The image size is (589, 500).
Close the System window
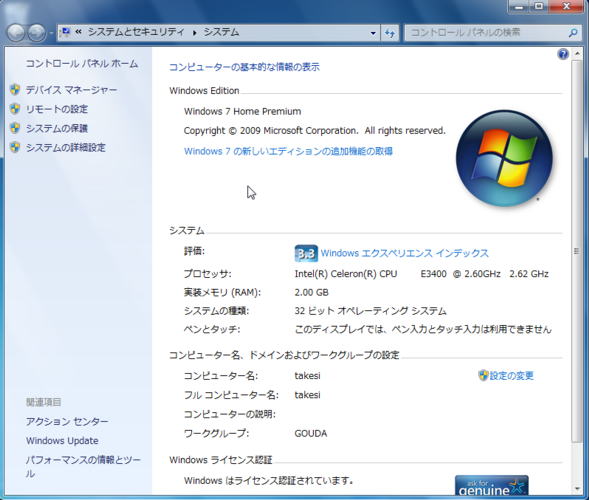pyautogui.click(x=566, y=6)
